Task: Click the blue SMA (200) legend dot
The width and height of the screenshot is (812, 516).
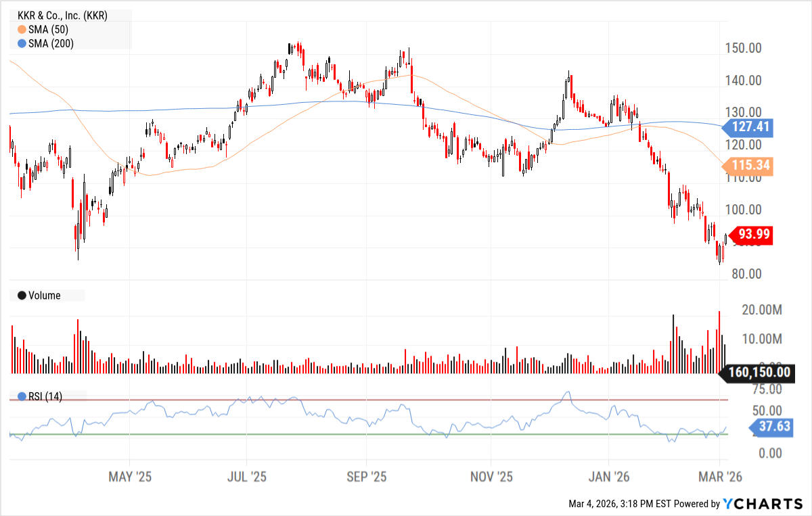Action: [22, 43]
